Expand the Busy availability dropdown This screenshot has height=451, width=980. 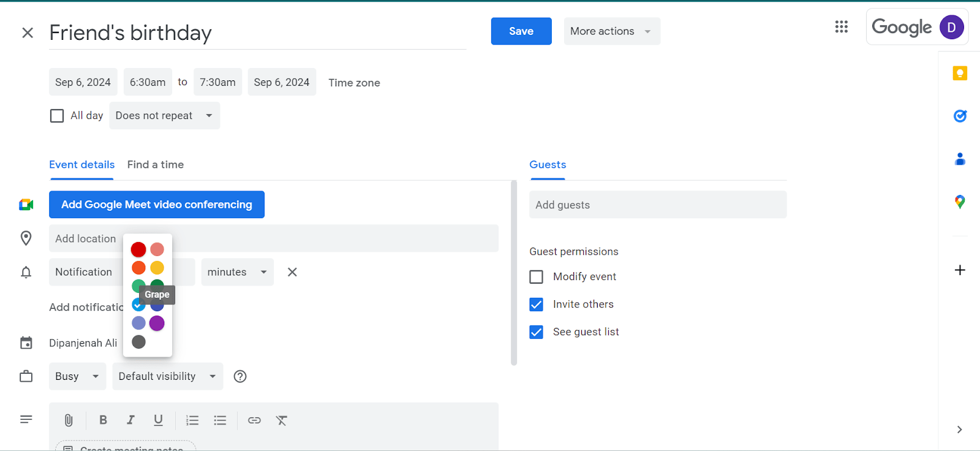click(77, 376)
